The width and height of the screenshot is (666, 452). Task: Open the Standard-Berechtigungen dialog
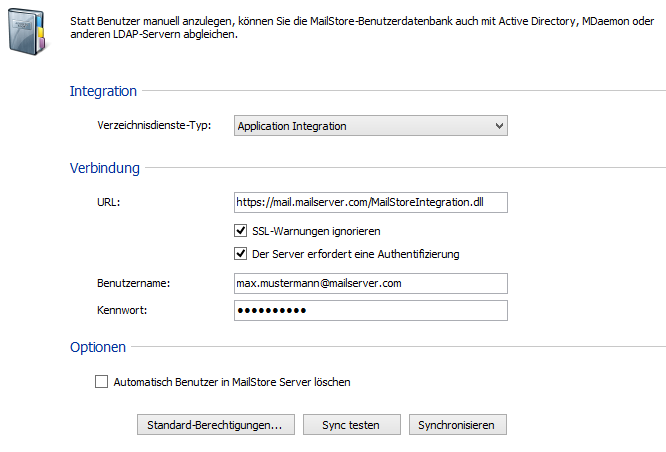coord(215,425)
